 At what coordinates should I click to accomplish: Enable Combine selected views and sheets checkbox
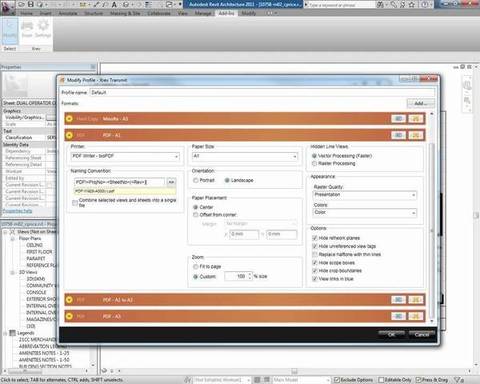coord(75,202)
